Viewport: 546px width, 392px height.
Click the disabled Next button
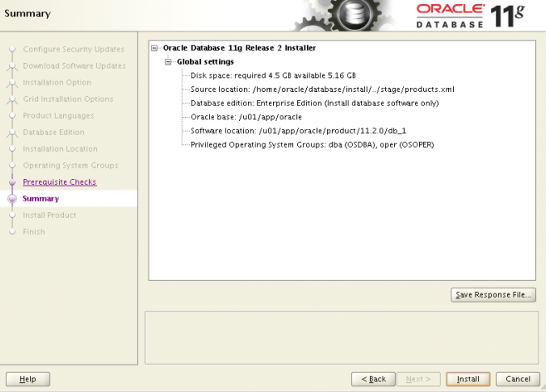tap(418, 379)
